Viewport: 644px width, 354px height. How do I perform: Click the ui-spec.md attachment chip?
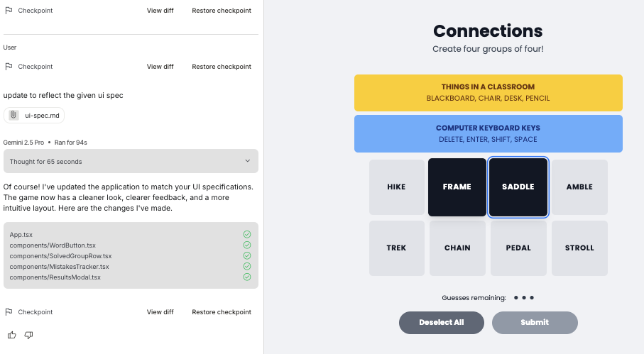coord(34,116)
